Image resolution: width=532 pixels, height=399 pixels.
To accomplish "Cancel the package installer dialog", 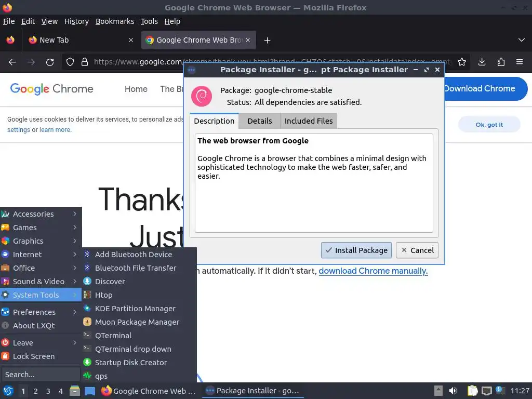I will click(x=417, y=250).
